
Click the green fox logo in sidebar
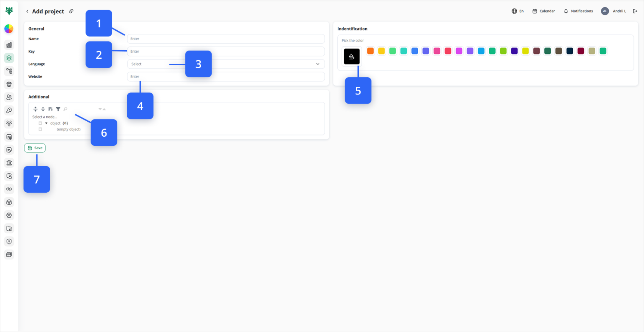click(x=9, y=11)
